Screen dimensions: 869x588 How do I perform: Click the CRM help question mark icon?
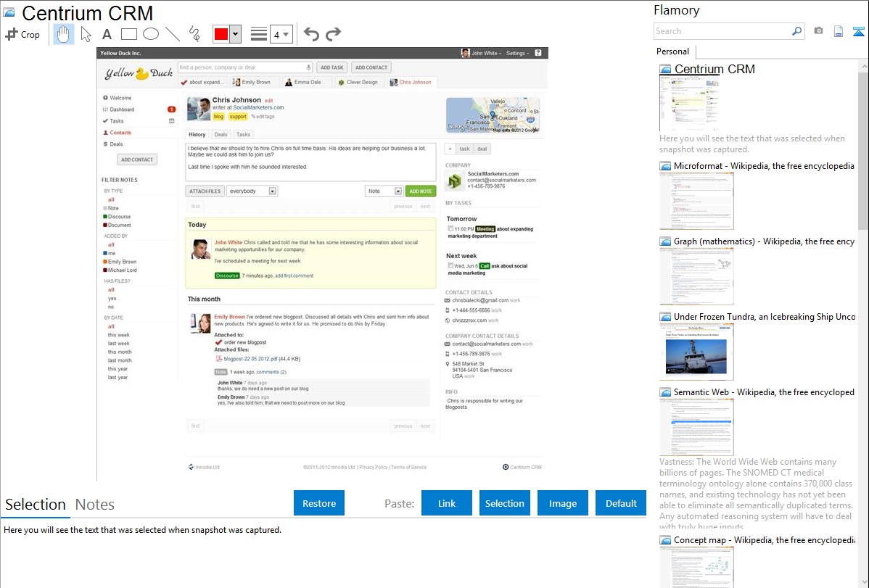pyautogui.click(x=538, y=53)
